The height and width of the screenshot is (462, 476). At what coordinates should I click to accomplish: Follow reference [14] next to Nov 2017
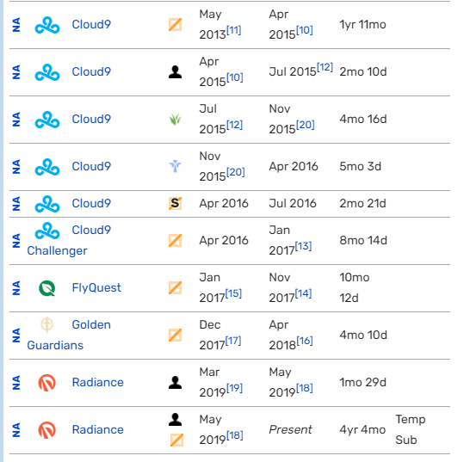tap(303, 294)
